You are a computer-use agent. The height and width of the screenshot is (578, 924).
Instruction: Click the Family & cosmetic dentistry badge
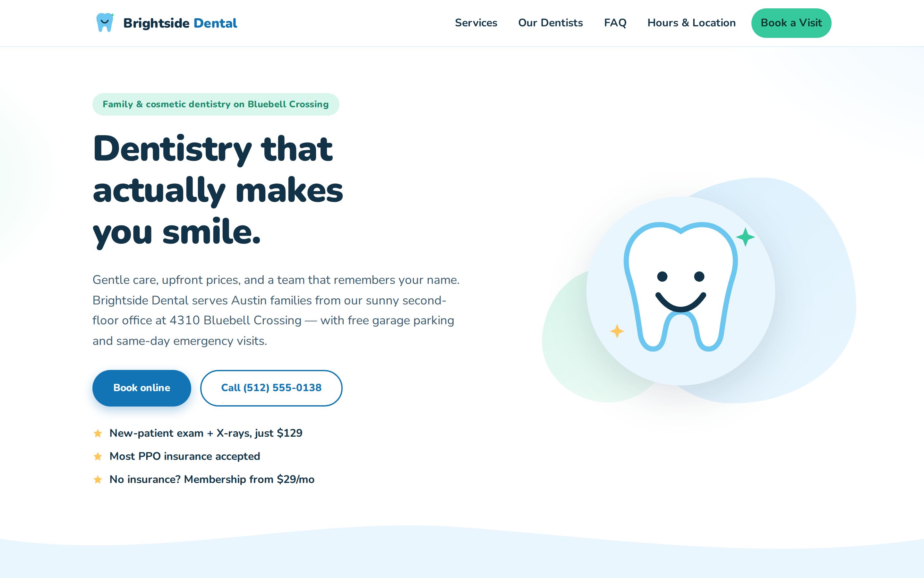tap(216, 104)
